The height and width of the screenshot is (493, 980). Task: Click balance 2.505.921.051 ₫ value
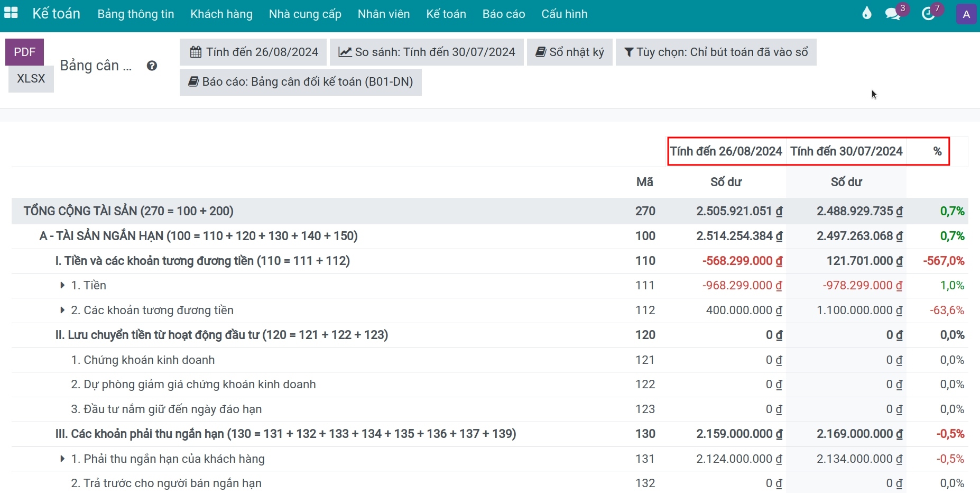[739, 211]
